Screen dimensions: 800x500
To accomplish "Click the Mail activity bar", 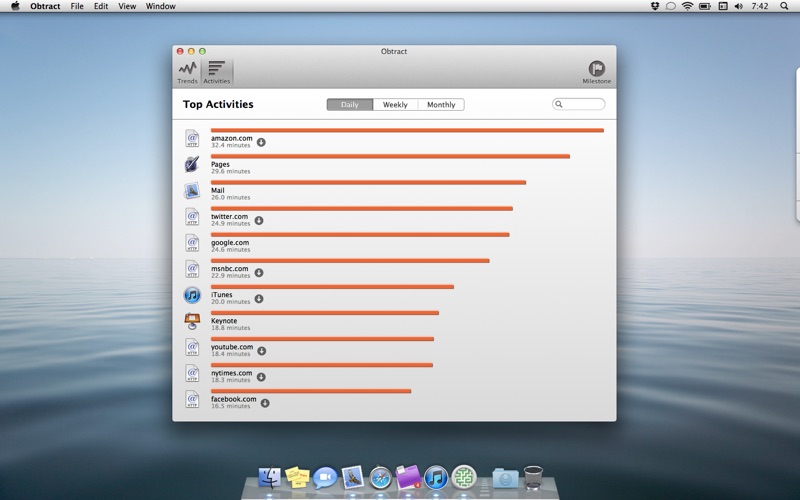I will point(368,183).
